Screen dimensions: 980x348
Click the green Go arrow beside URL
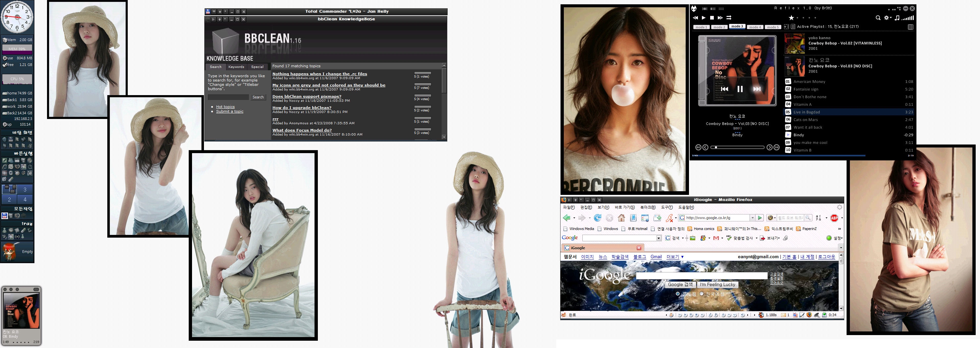pos(760,218)
